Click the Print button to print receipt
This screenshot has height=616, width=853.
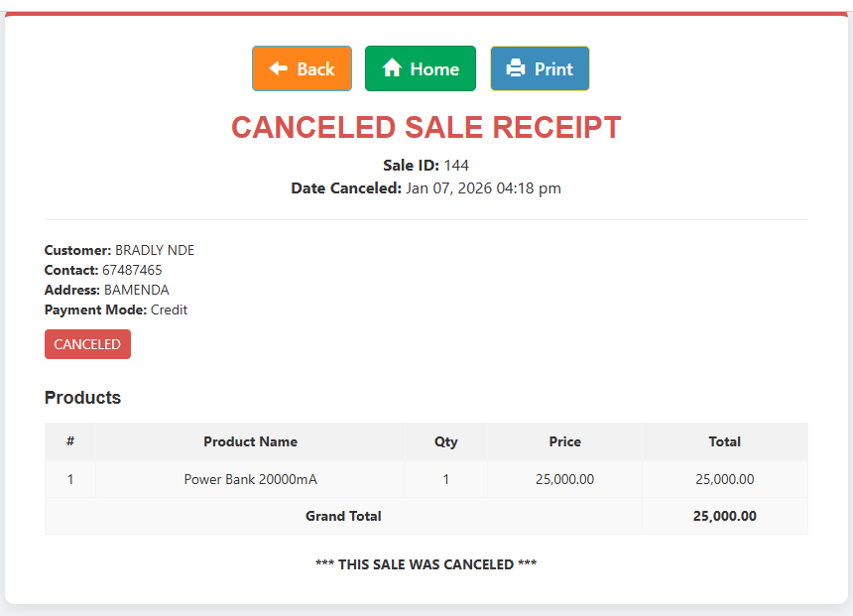(540, 68)
